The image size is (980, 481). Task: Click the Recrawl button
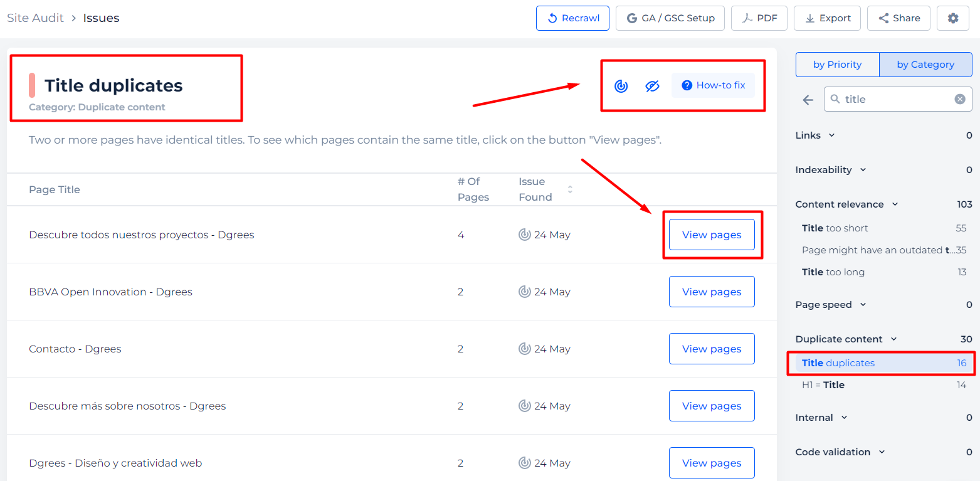[572, 18]
